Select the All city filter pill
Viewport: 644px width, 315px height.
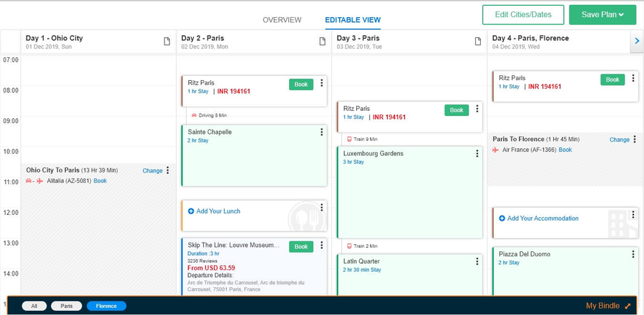tap(34, 306)
